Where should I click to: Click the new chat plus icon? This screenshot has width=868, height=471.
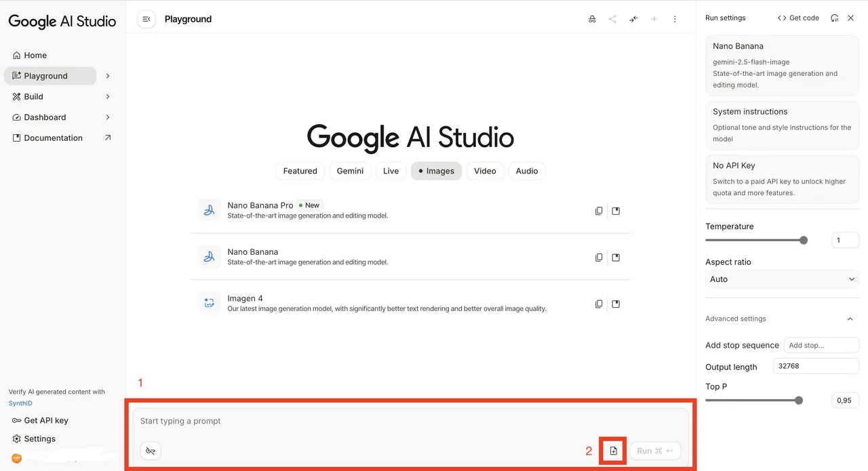coord(654,19)
